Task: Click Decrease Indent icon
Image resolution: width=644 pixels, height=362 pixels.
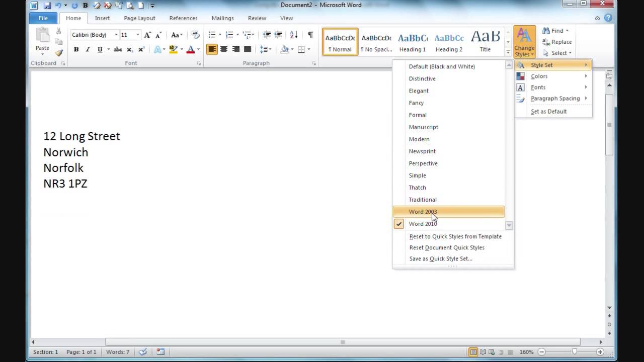Action: pyautogui.click(x=267, y=35)
